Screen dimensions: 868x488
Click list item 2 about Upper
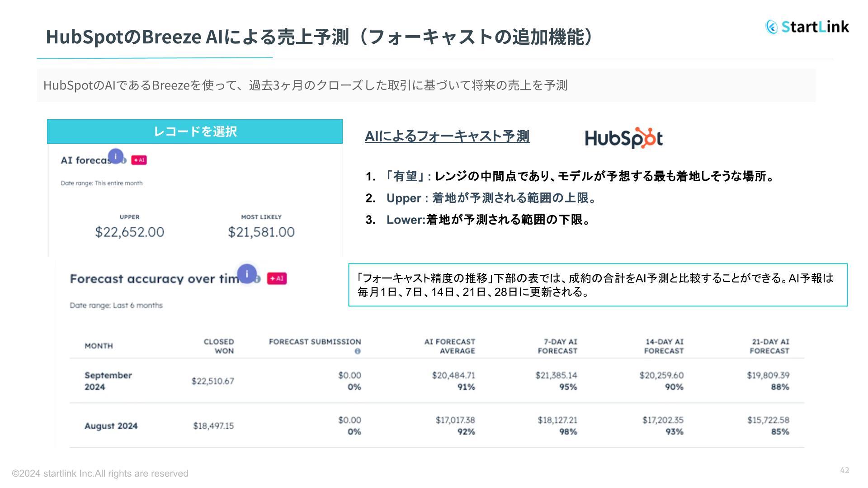coord(481,198)
